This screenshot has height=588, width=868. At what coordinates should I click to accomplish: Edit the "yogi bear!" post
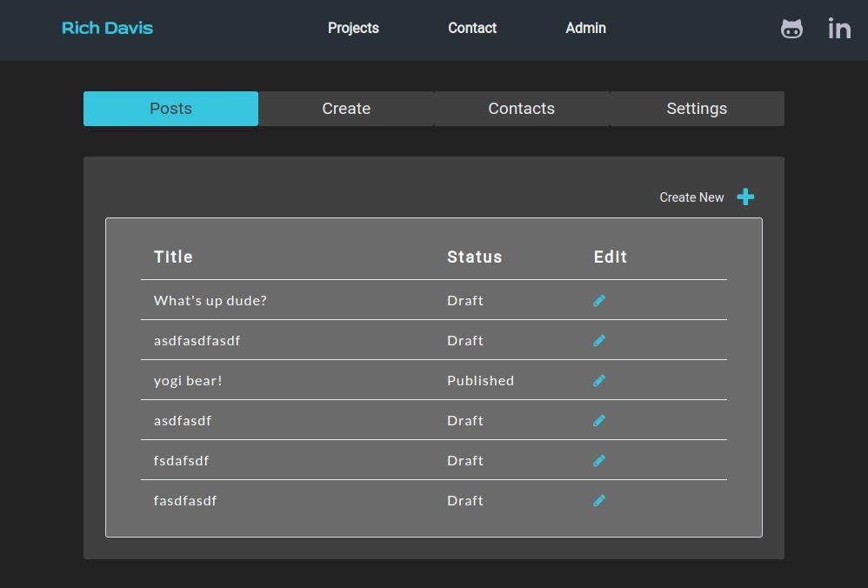[599, 380]
